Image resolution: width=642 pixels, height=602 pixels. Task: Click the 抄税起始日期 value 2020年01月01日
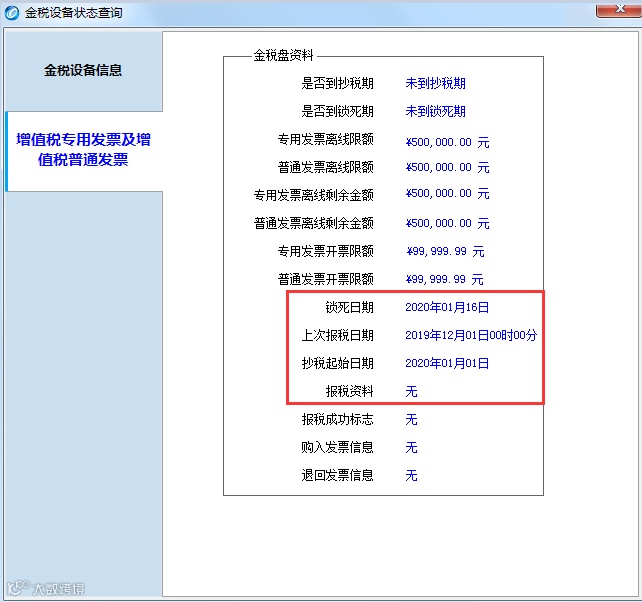click(447, 363)
